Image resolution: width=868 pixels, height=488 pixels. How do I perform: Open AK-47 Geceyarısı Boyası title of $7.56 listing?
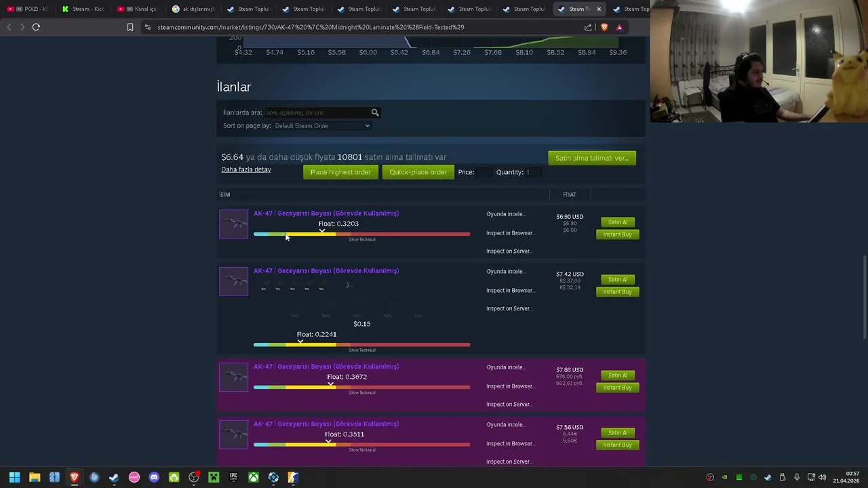(326, 424)
